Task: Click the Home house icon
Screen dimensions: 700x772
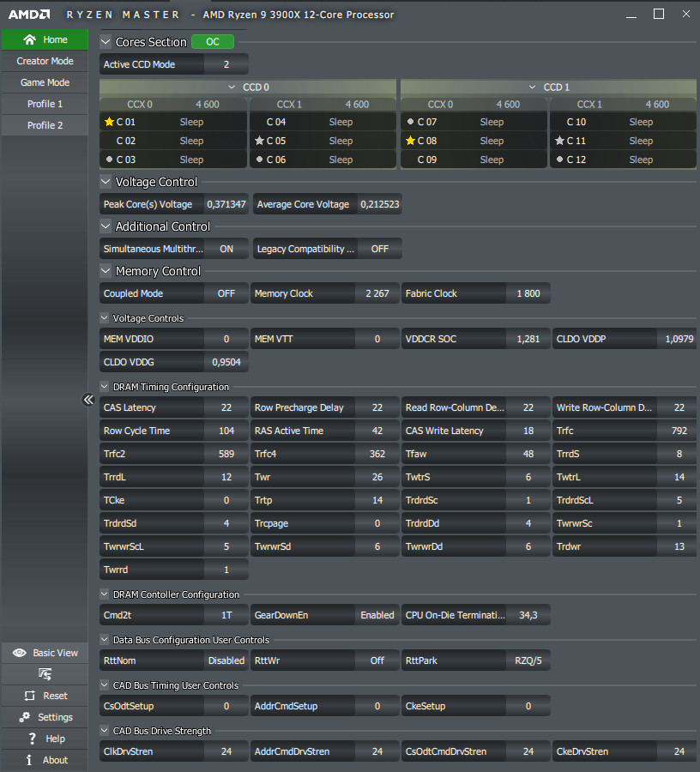Action: pos(29,39)
